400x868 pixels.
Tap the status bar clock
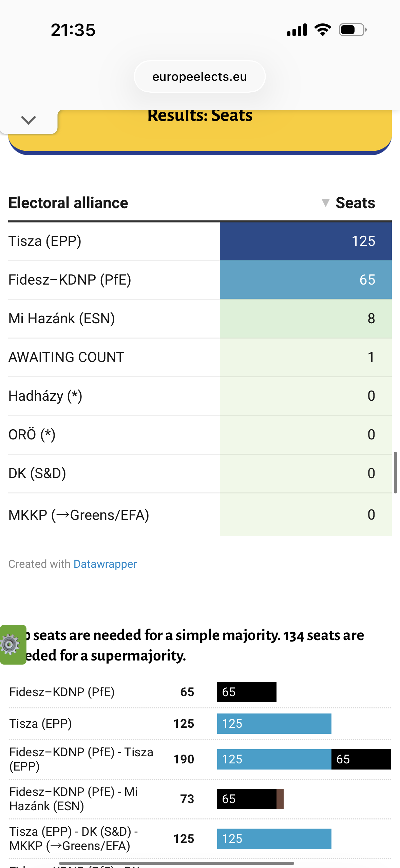73,30
